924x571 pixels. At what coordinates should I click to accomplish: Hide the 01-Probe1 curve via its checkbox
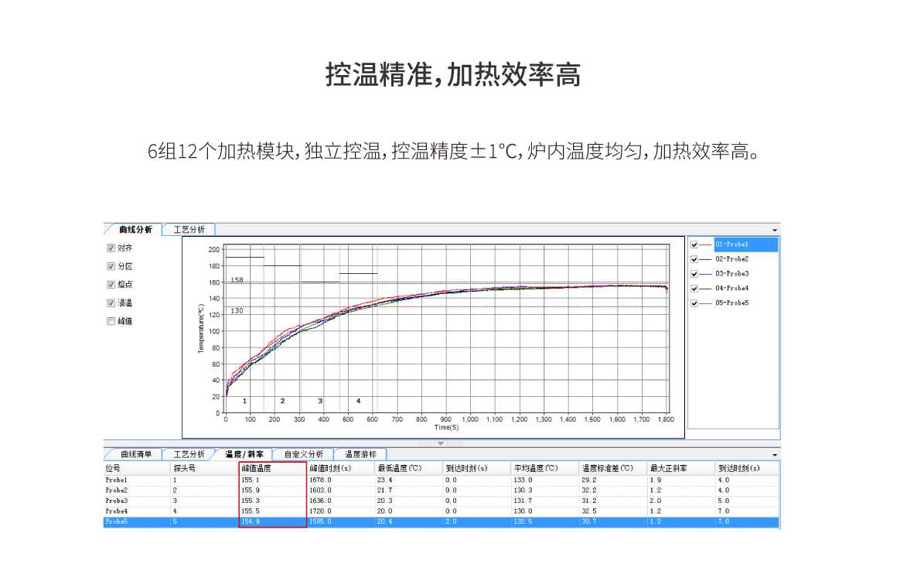click(694, 244)
